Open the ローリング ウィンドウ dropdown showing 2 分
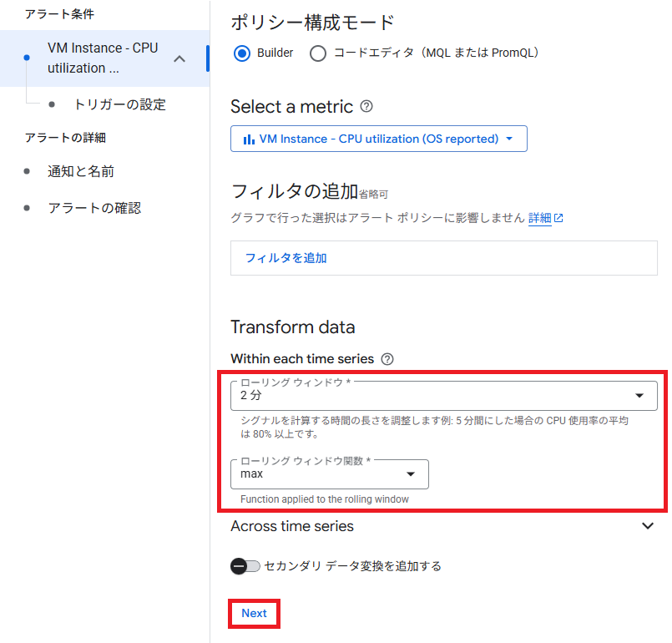This screenshot has height=643, width=672. tap(442, 396)
